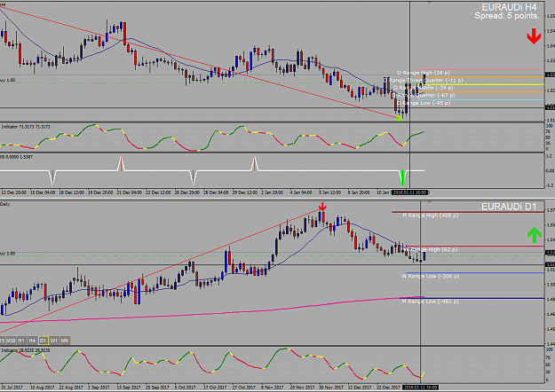Click the 'D Range Low (-95 p)' label
Viewport: 555px width, 392px height.
(424, 103)
